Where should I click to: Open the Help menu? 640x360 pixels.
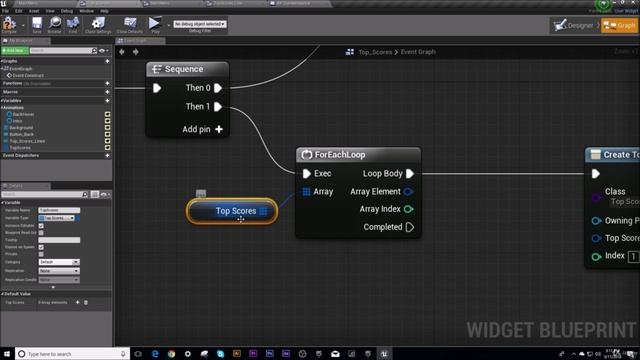tap(104, 11)
